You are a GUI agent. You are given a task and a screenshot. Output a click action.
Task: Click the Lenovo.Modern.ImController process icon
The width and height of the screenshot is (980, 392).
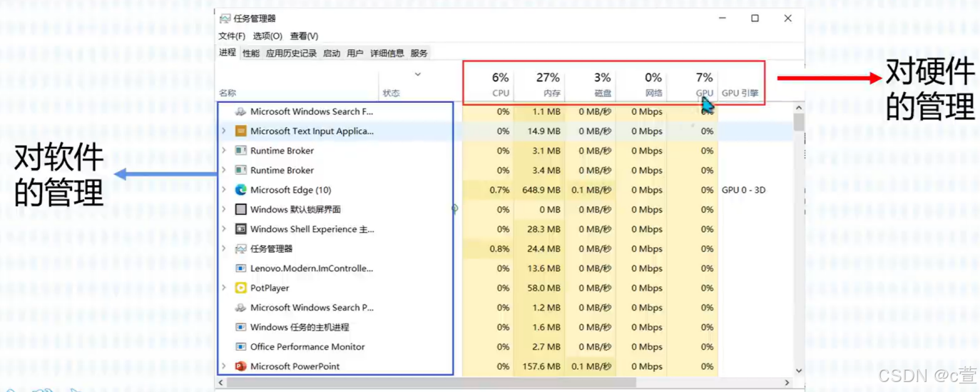click(241, 268)
